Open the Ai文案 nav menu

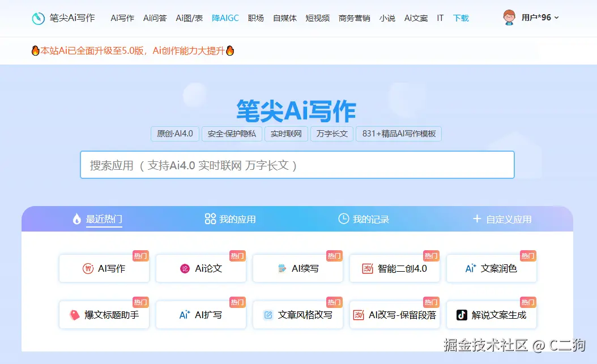pyautogui.click(x=416, y=18)
